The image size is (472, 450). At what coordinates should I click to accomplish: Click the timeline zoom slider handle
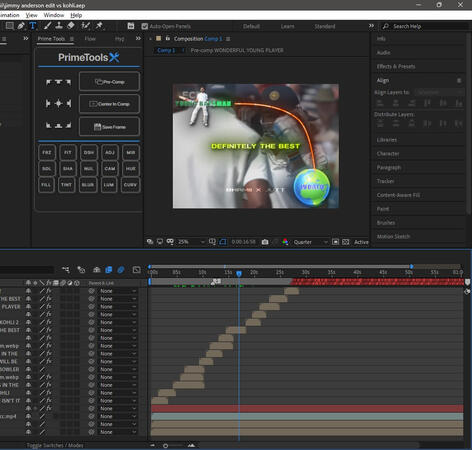click(x=166, y=445)
